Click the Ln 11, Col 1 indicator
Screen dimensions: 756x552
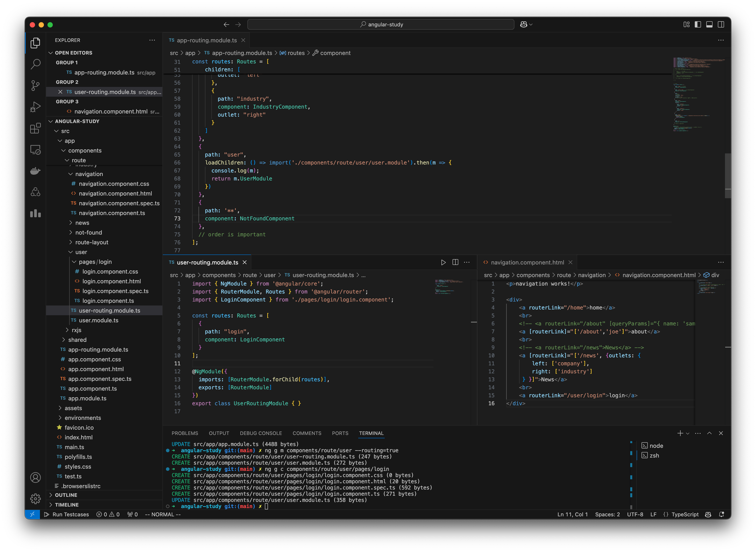point(572,515)
